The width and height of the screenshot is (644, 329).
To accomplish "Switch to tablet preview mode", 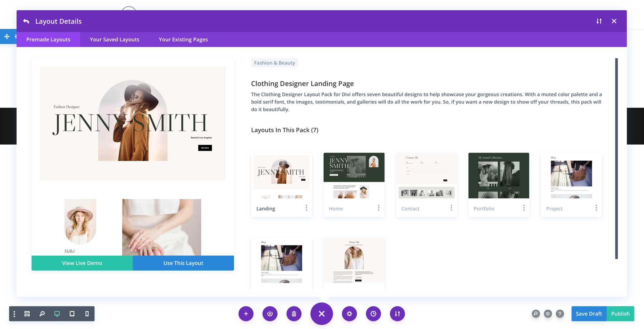I will pos(72,314).
